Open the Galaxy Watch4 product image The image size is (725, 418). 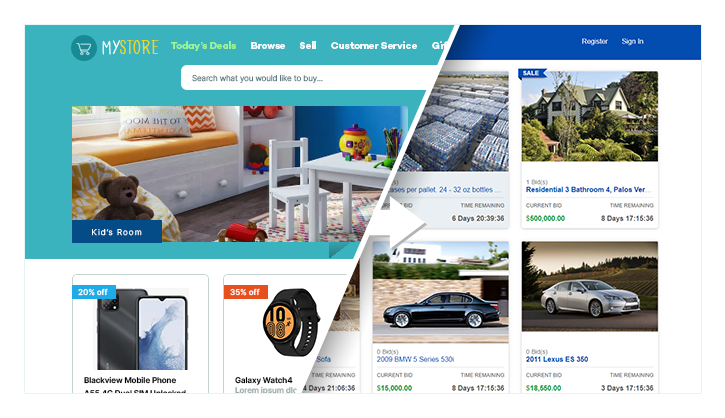tap(290, 322)
